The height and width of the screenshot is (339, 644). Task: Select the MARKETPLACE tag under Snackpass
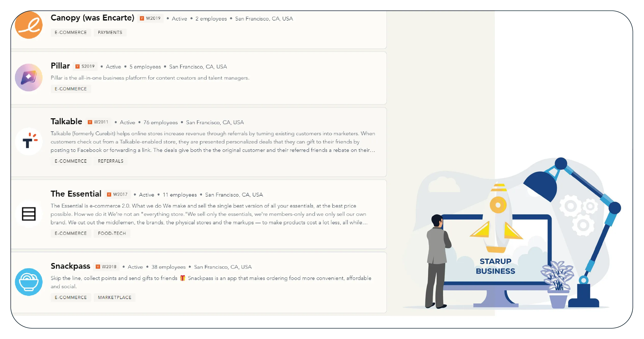pyautogui.click(x=114, y=297)
